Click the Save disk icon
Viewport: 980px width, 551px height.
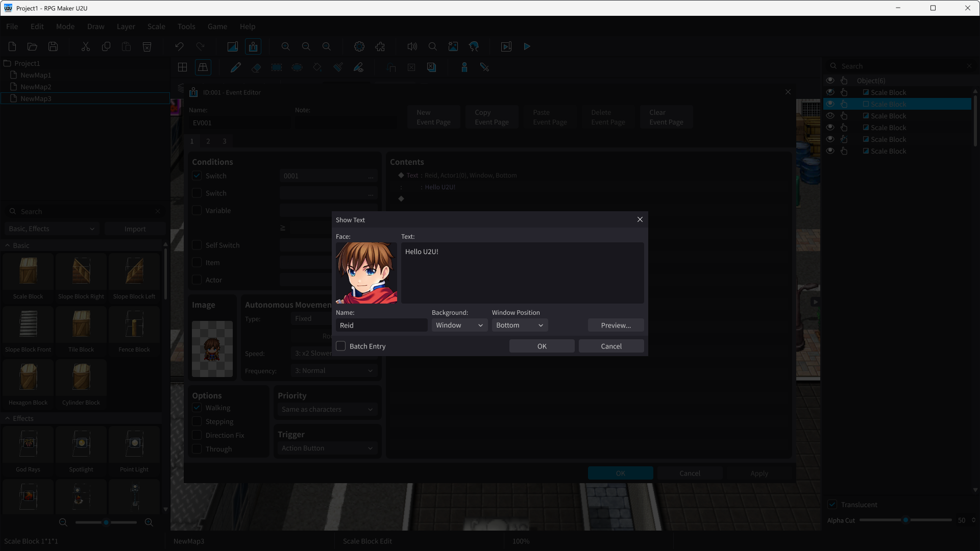point(53,46)
